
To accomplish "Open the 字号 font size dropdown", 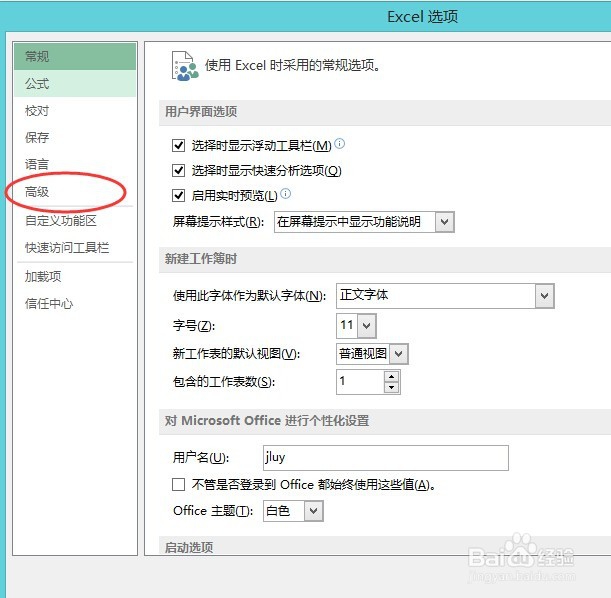I will pyautogui.click(x=366, y=325).
